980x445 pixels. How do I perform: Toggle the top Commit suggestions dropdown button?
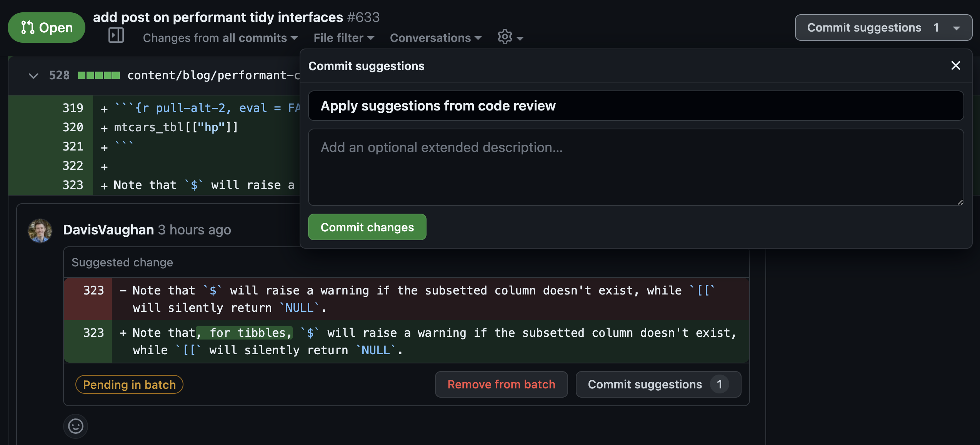point(883,27)
